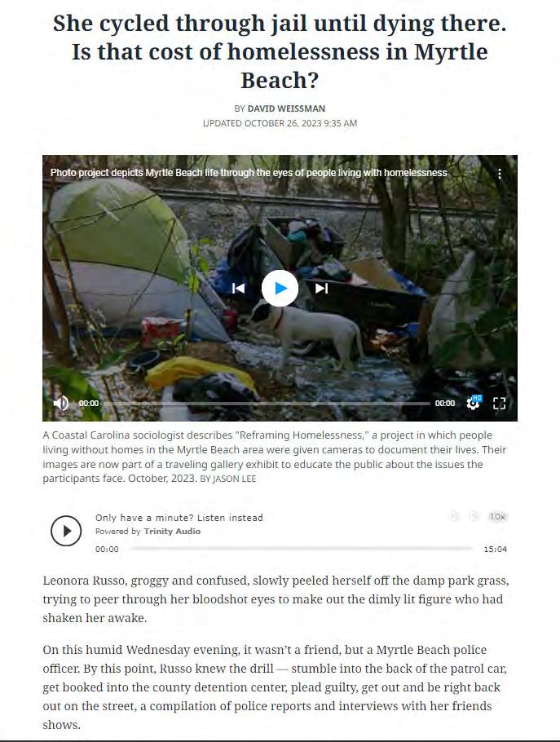
Task: Open the Trinity Audio link
Action: tap(172, 531)
